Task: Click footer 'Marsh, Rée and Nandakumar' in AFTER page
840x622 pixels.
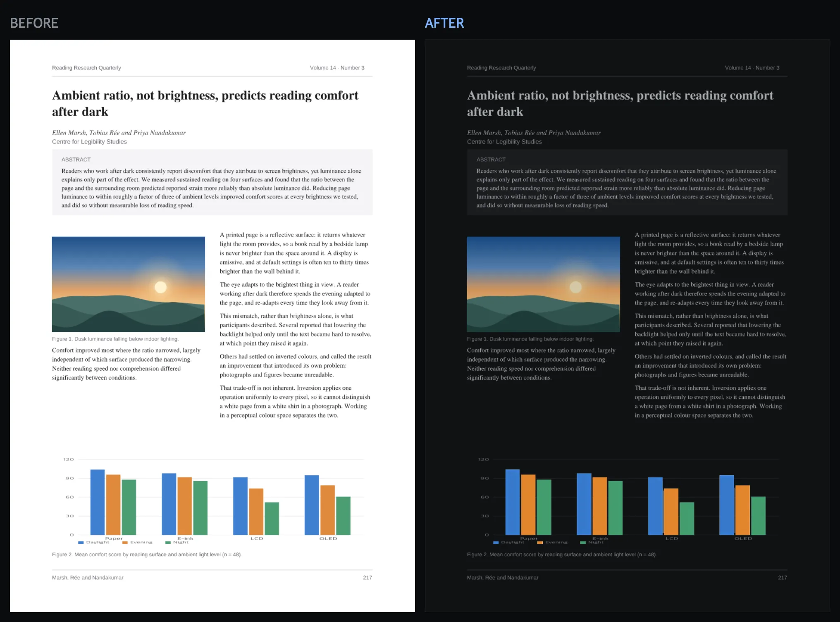Action: click(503, 578)
